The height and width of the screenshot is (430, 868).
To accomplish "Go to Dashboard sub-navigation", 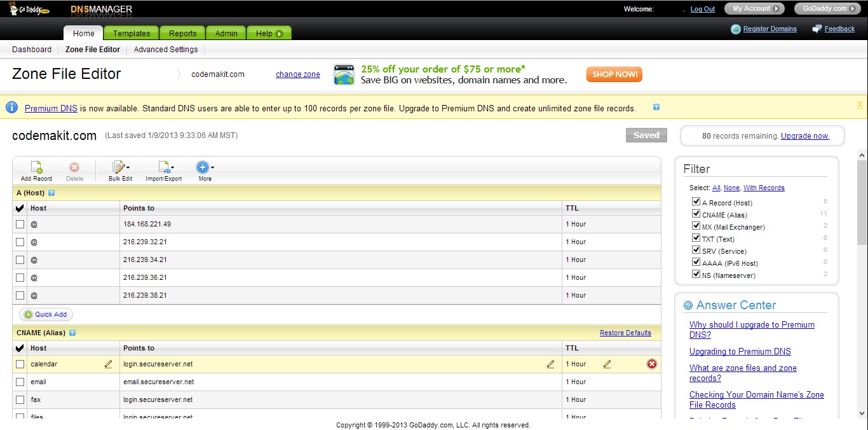I will (32, 50).
